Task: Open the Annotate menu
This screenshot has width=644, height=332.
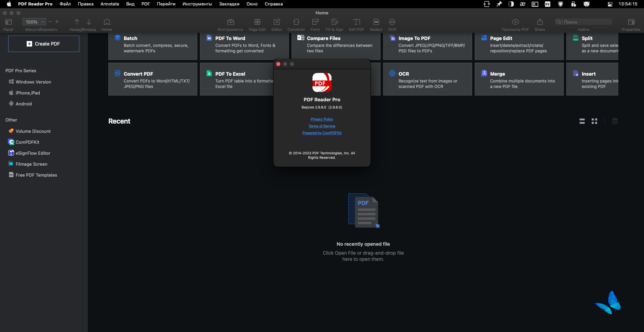Action: pos(110,4)
